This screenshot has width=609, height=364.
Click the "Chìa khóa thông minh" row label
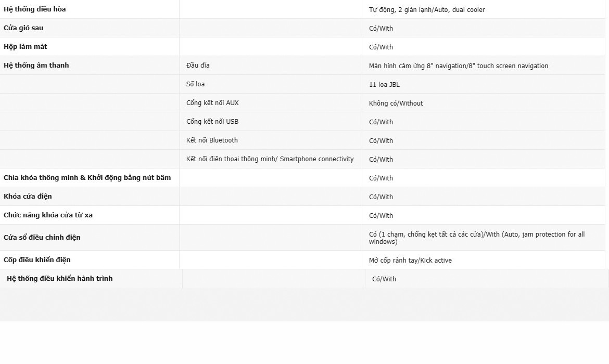(87, 178)
